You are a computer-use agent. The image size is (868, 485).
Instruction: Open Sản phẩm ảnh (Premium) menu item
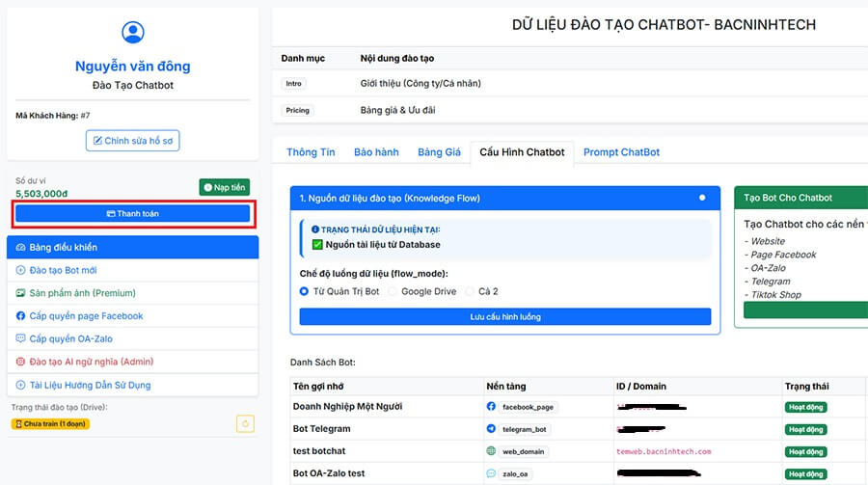pos(133,293)
